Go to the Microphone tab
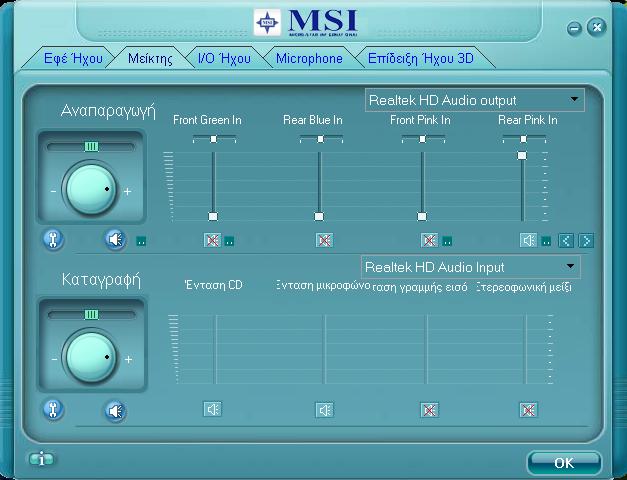Image resolution: width=627 pixels, height=480 pixels. [x=309, y=58]
